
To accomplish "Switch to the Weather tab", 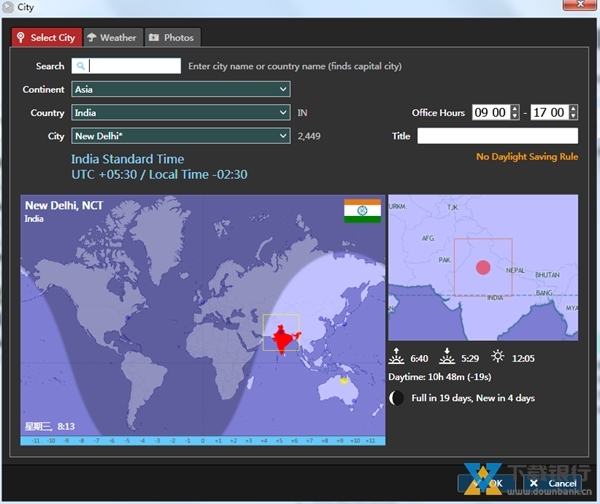I will [x=111, y=38].
